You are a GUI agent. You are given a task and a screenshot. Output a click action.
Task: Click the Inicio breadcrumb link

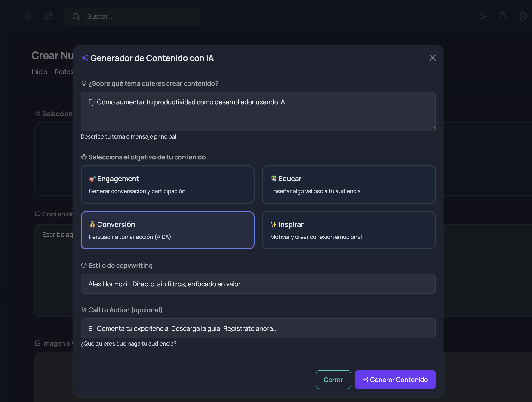click(40, 72)
